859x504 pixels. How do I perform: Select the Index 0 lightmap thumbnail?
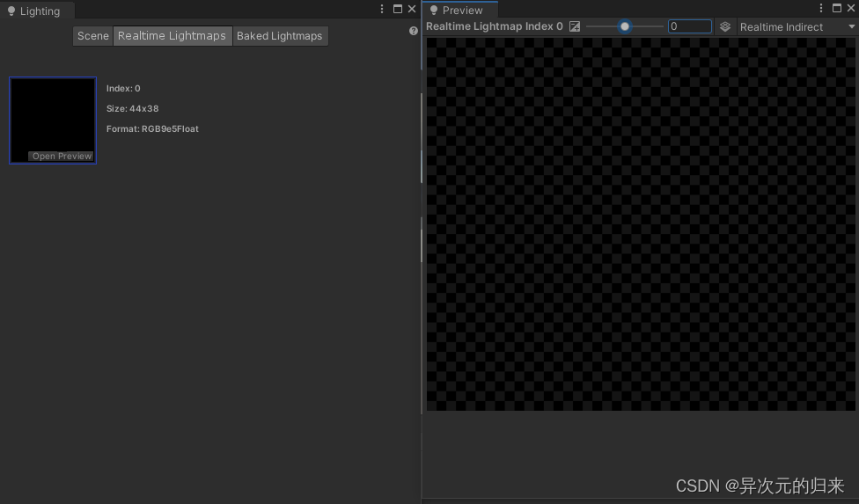tap(53, 121)
